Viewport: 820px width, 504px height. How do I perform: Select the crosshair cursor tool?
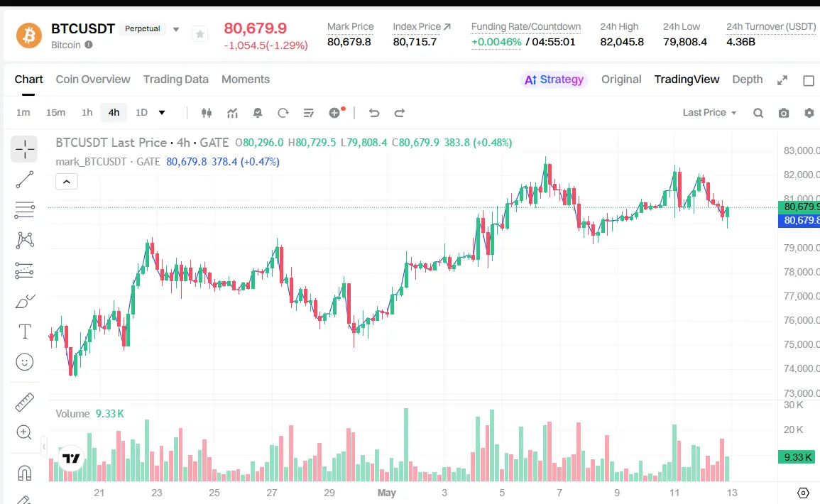[x=24, y=149]
